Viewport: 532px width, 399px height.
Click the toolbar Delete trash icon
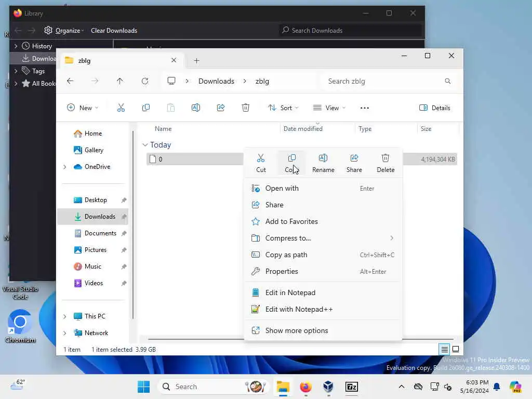(x=246, y=108)
